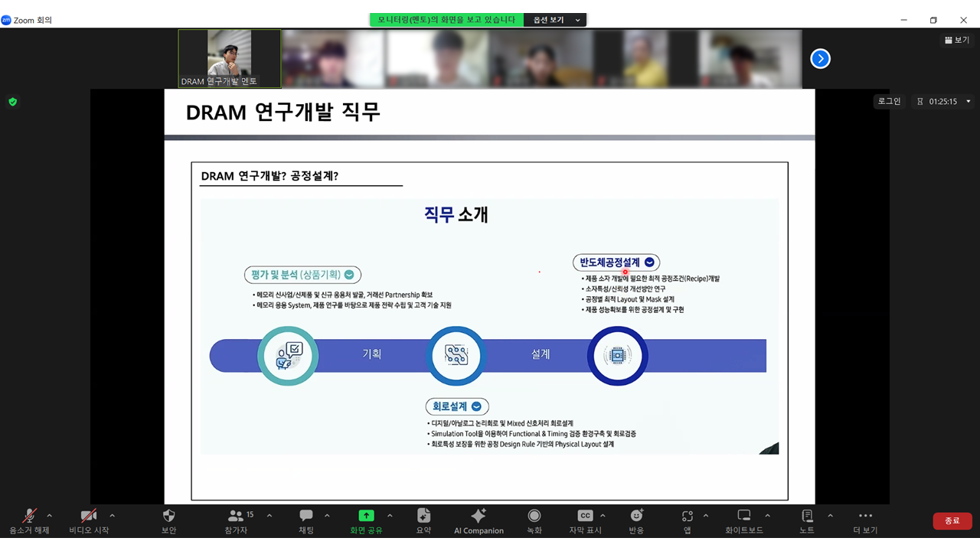
Task: Show next participants with blue arrow
Action: [820, 59]
